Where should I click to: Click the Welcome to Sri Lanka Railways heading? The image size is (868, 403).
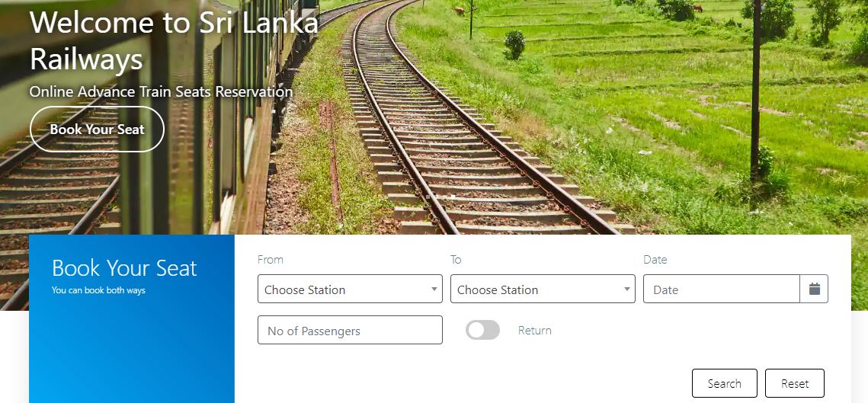point(174,40)
